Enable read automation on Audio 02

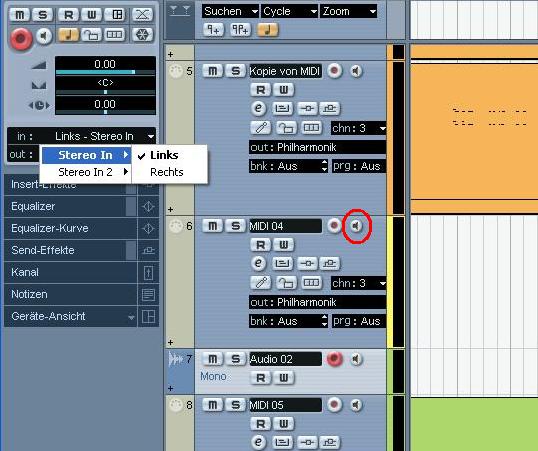260,378
